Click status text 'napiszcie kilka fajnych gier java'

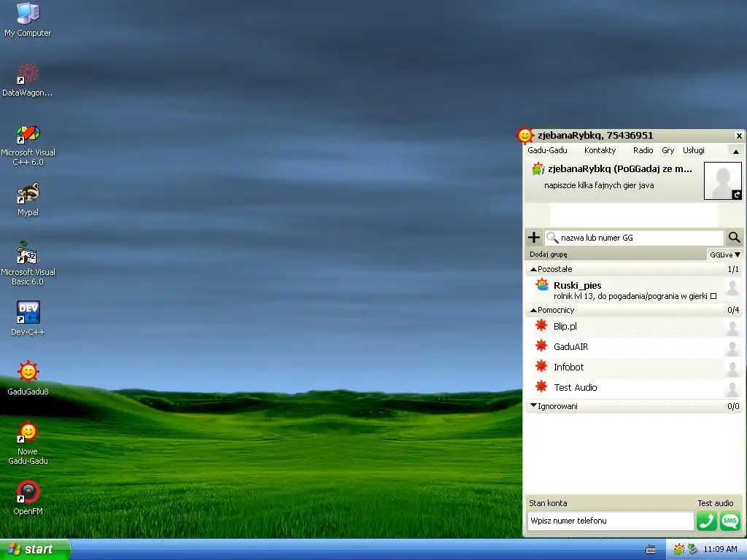599,185
